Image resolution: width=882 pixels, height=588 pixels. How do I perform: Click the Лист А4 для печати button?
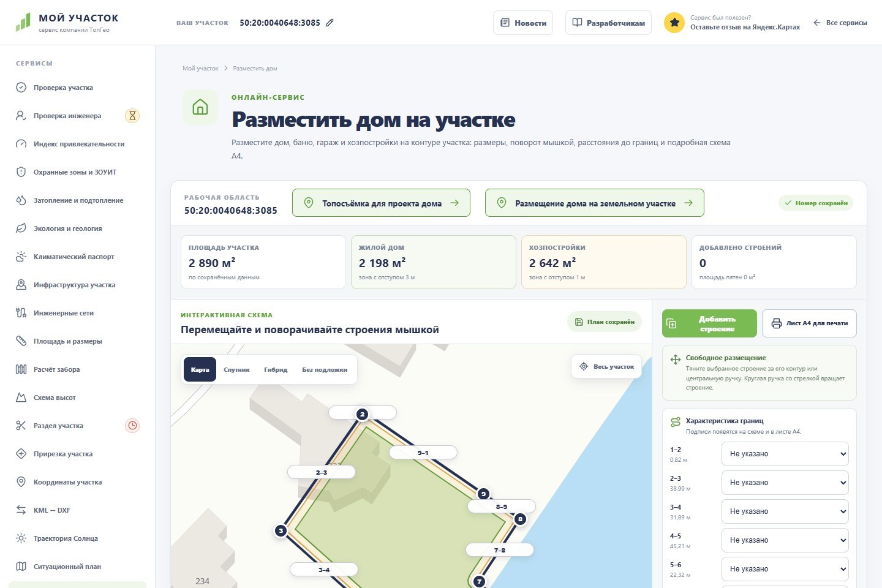tap(809, 323)
